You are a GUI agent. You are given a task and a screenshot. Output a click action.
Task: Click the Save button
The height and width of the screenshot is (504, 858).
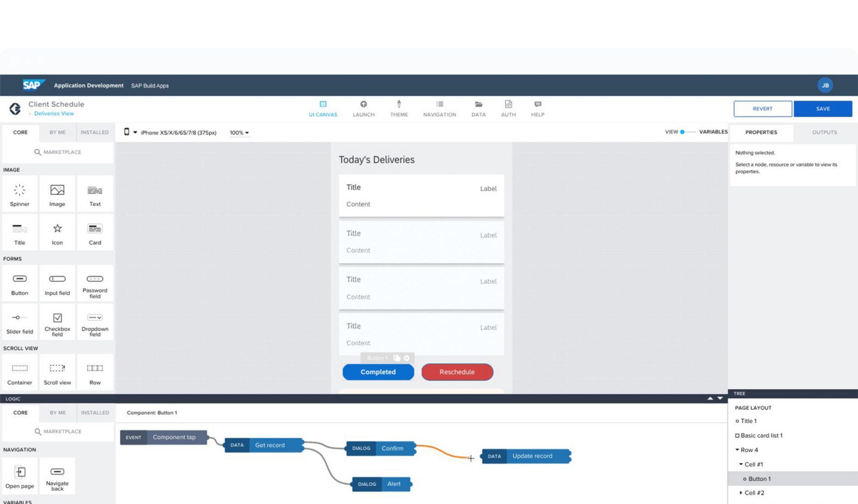pyautogui.click(x=823, y=109)
